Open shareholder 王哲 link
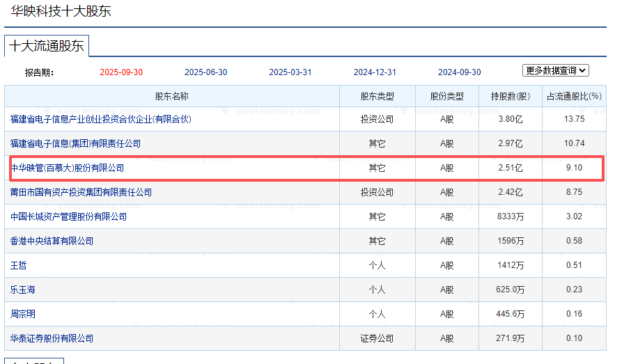 (x=18, y=266)
